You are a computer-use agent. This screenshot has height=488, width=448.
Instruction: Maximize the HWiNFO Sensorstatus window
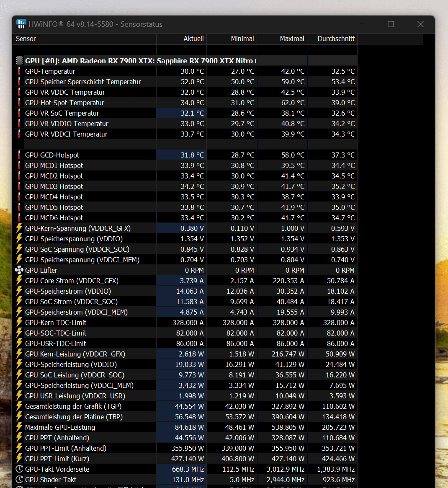[x=391, y=24]
